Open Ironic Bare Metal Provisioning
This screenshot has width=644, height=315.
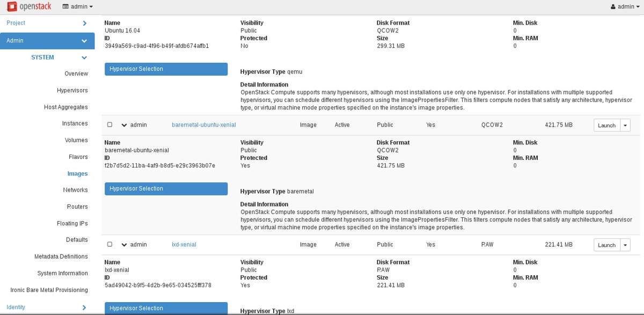(49, 290)
